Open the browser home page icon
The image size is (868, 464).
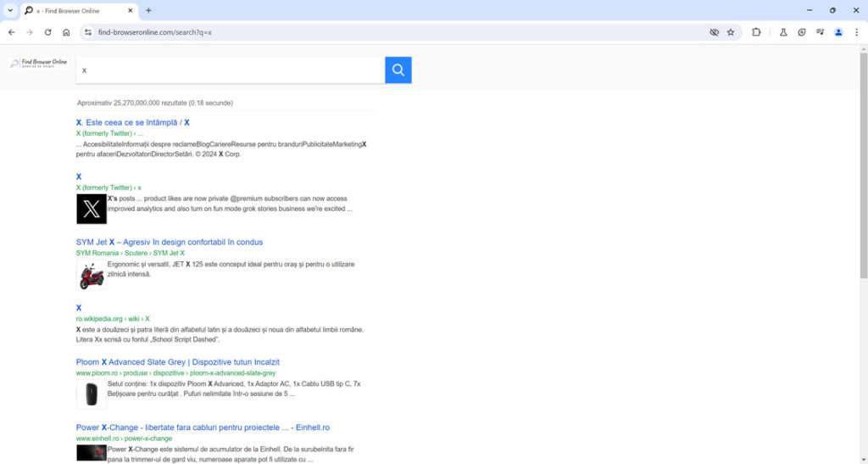click(66, 33)
